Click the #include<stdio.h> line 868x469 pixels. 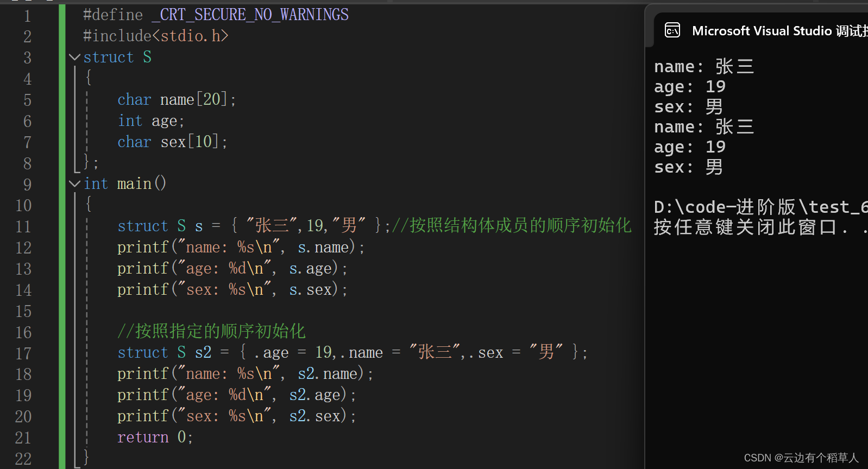pos(156,36)
